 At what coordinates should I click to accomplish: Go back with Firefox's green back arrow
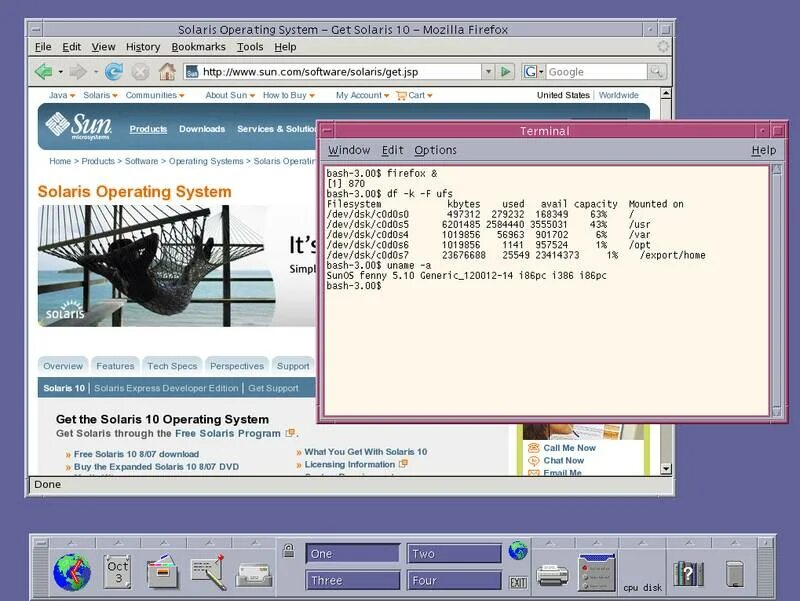pyautogui.click(x=44, y=71)
